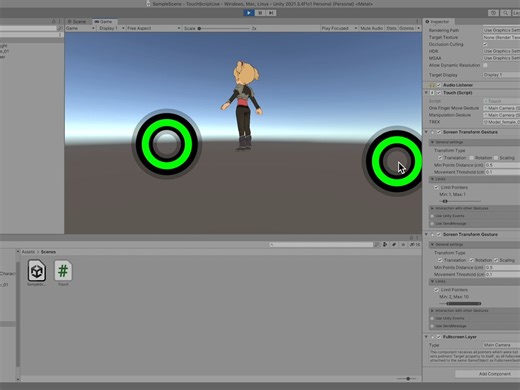The height and width of the screenshot is (390, 520).
Task: Click the Project icon size slider
Action: tap(407, 379)
